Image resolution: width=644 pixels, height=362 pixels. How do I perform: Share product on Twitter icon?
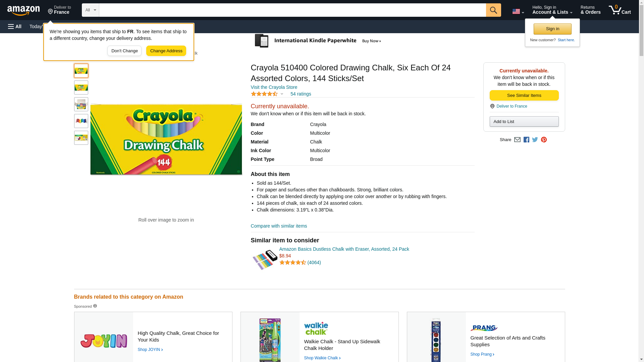tap(535, 140)
